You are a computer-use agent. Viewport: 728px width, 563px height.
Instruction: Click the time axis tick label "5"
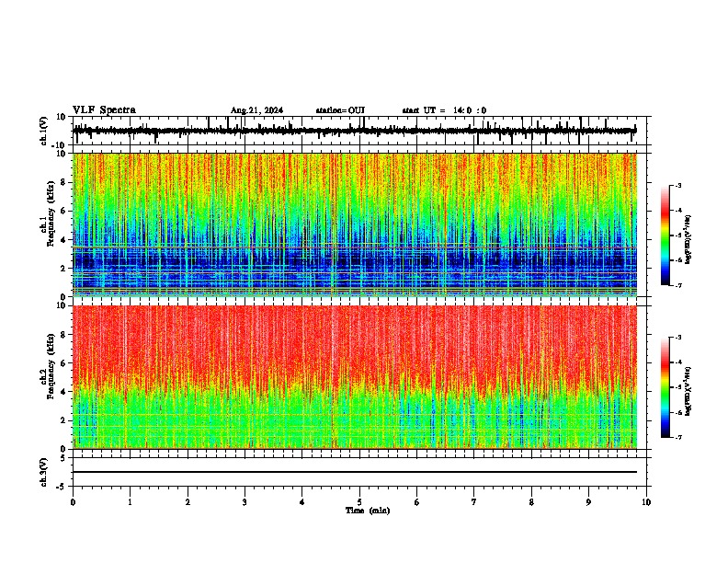[x=359, y=502]
